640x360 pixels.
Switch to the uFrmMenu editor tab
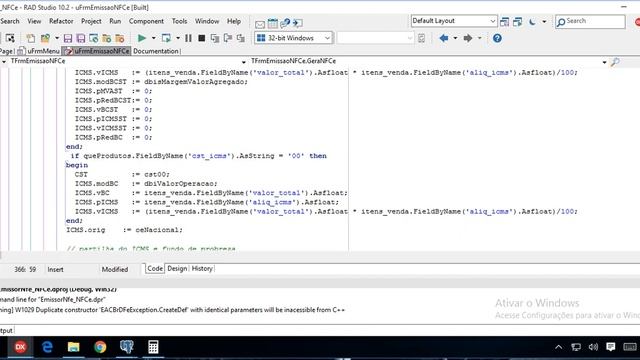point(39,51)
